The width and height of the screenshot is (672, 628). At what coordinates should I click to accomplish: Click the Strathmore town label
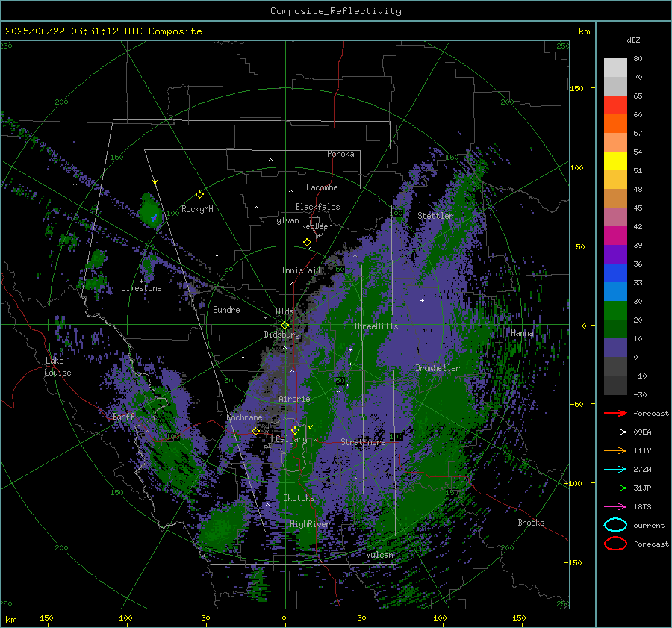click(363, 442)
